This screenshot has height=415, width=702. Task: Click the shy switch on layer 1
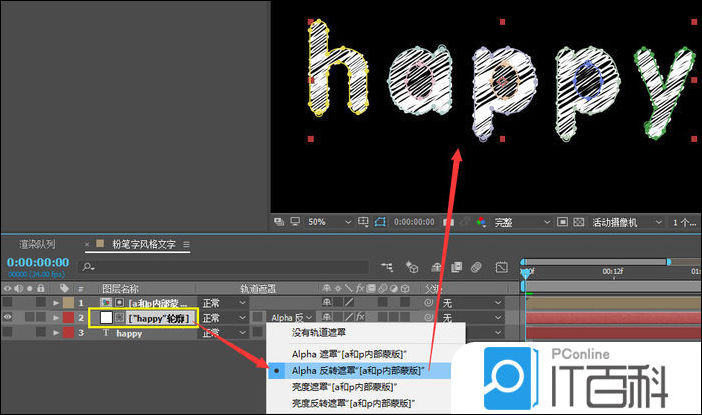327,303
